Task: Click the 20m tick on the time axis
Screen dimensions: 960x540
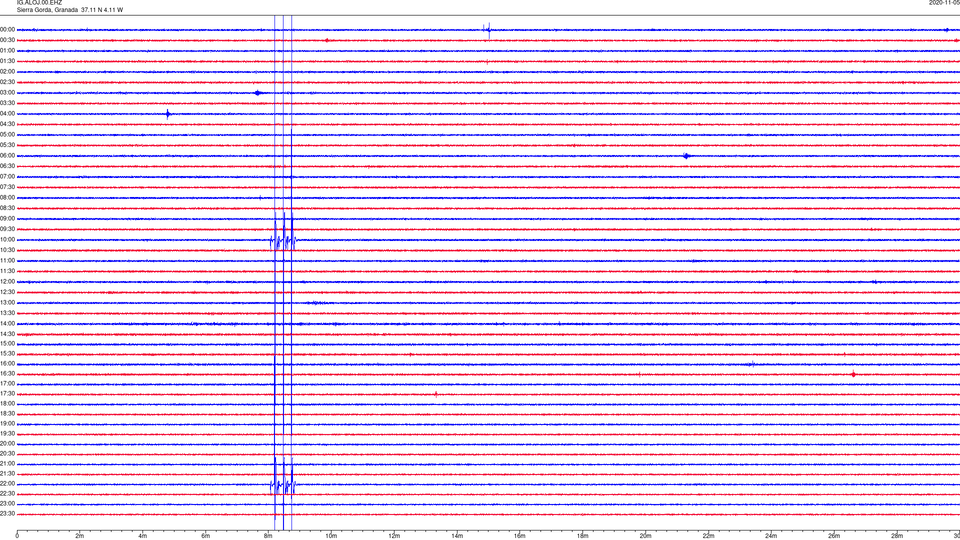Action: pyautogui.click(x=645, y=536)
